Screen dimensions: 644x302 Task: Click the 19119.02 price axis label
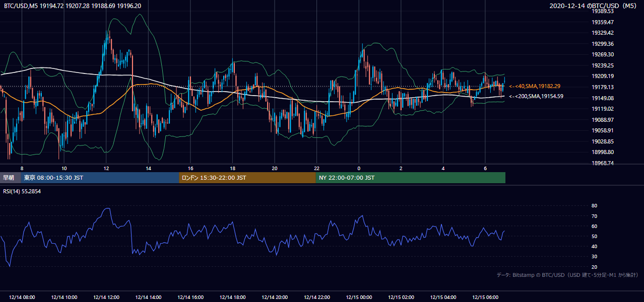[x=603, y=109]
